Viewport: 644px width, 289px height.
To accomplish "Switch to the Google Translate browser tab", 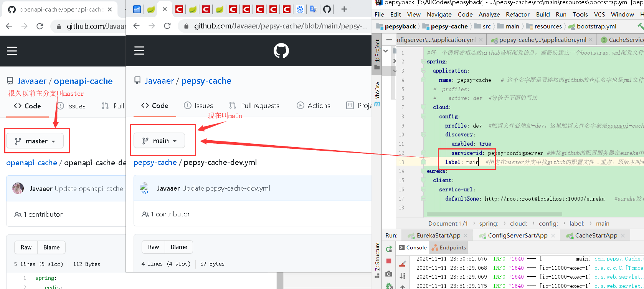I will 314,9.
